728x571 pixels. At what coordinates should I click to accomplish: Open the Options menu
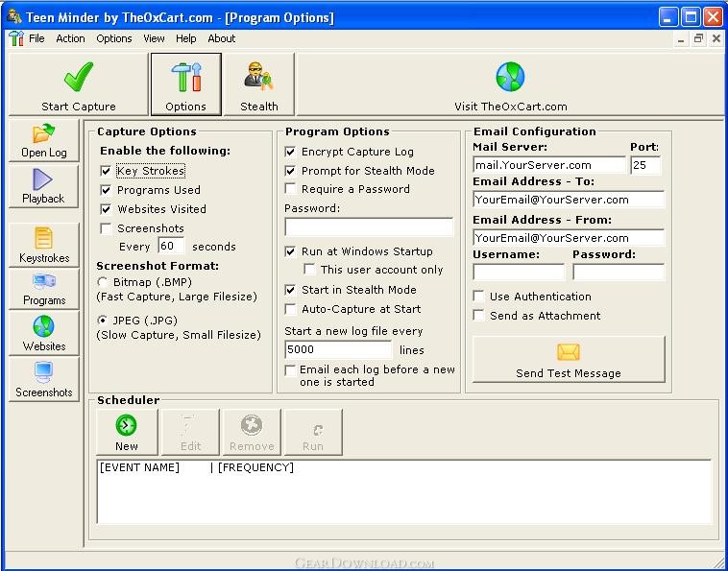[114, 38]
